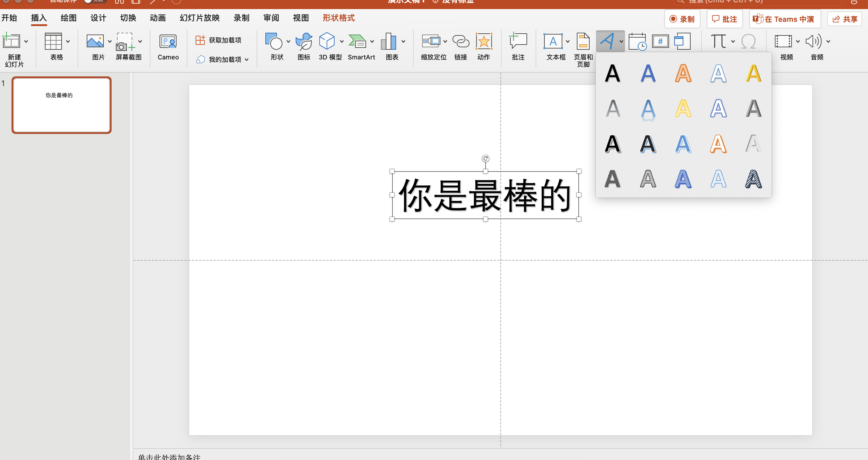868x460 pixels.
Task: Click the text 你是最棒的 on the slide
Action: 485,195
